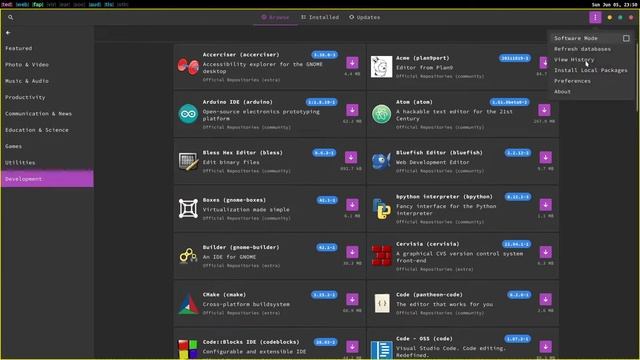This screenshot has height=360, width=640.
Task: Select the Communication & News category
Action: (47, 113)
